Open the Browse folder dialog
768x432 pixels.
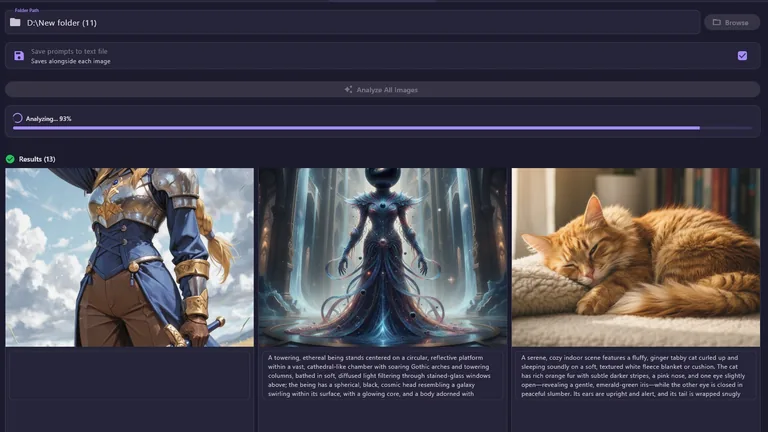click(732, 23)
